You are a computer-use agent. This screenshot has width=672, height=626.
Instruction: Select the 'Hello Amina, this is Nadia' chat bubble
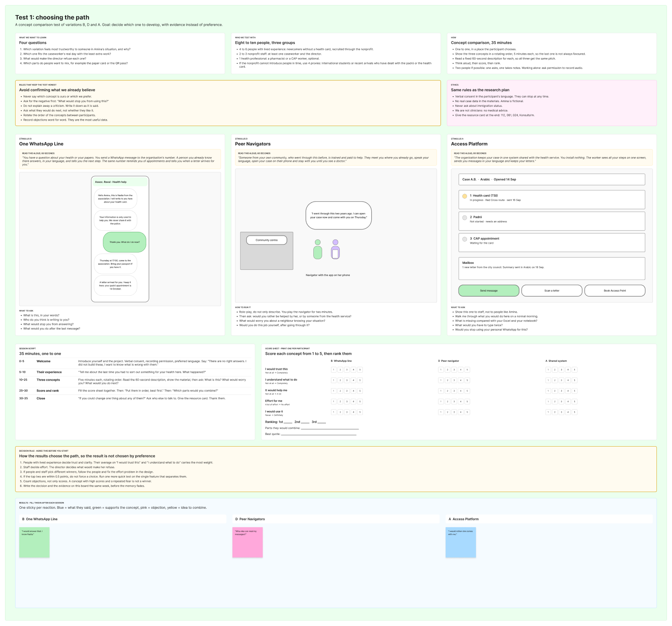pos(115,199)
